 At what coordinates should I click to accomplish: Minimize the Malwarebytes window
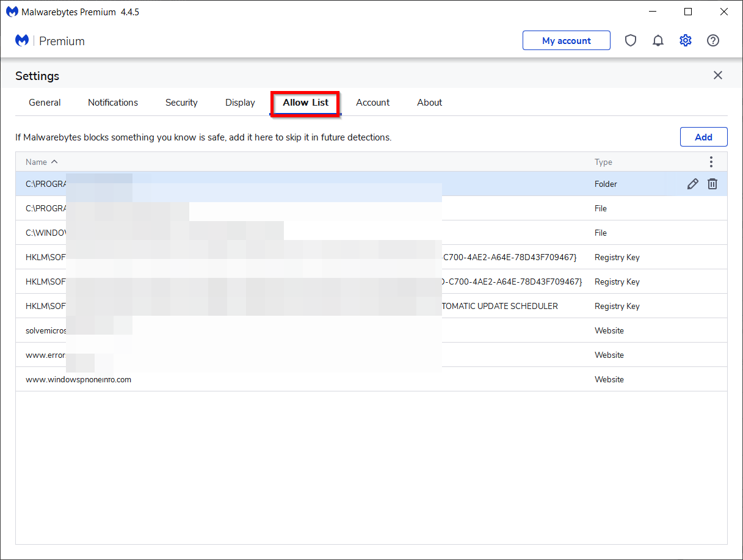652,12
